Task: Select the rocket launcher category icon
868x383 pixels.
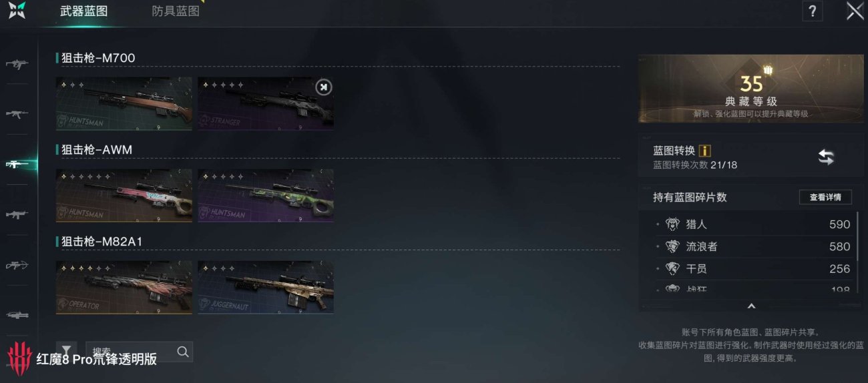Action: click(17, 315)
